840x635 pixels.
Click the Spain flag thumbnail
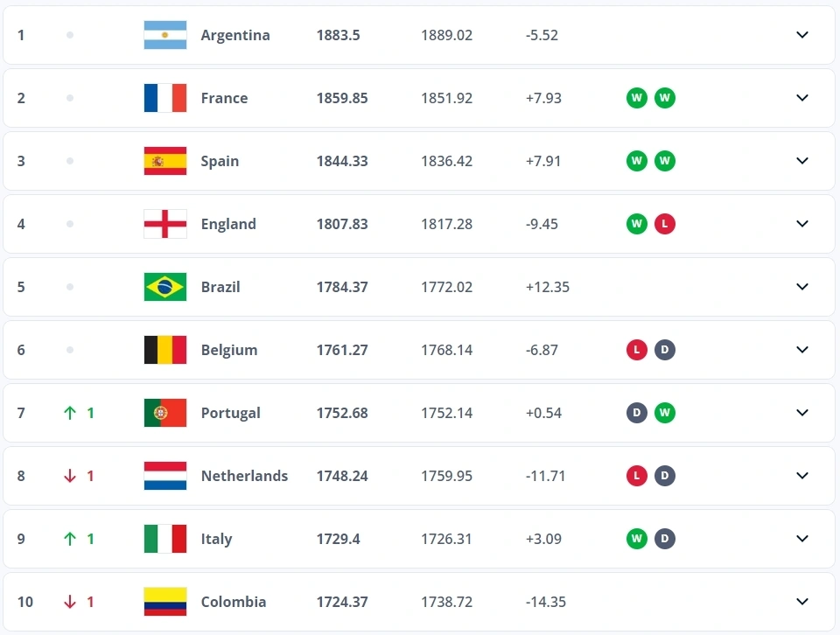pyautogui.click(x=165, y=161)
